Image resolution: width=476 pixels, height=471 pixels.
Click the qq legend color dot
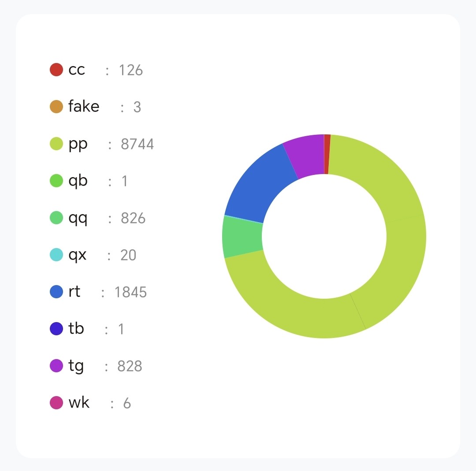pos(56,218)
